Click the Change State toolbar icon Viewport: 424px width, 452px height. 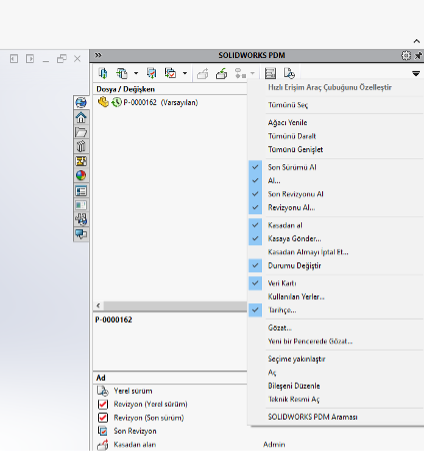[240, 73]
